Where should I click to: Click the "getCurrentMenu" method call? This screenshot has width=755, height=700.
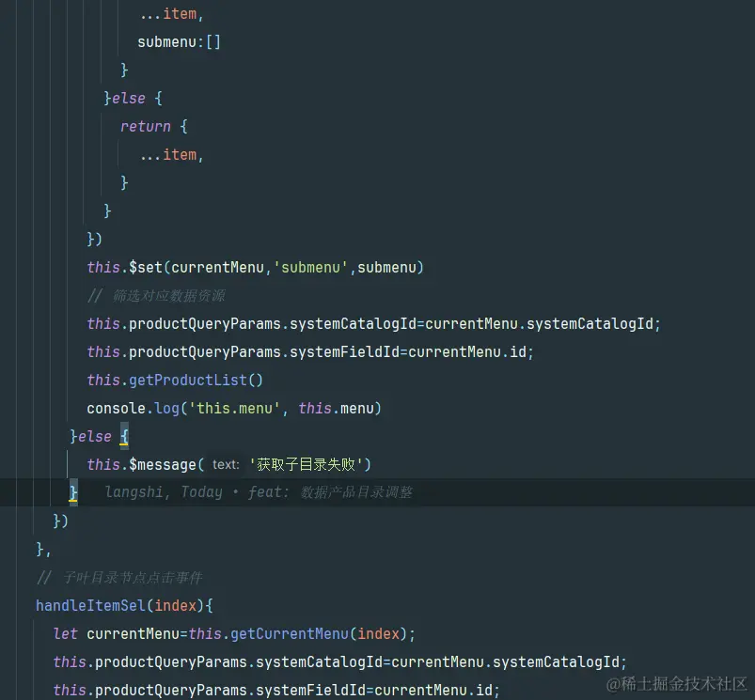[290, 633]
